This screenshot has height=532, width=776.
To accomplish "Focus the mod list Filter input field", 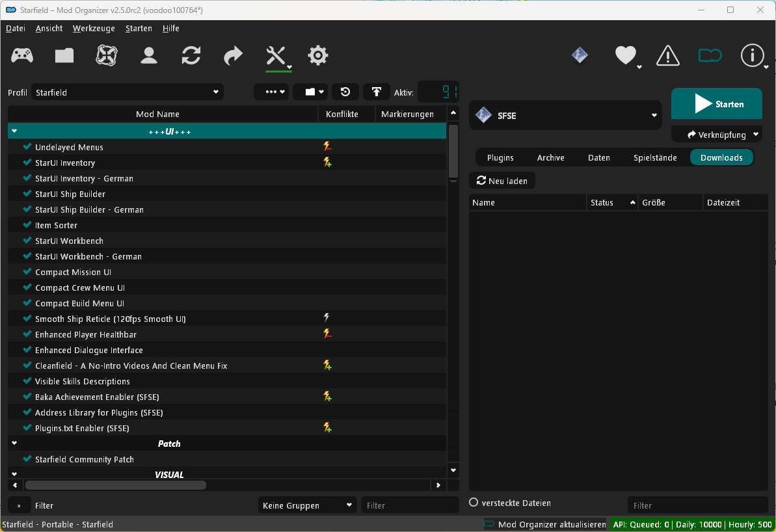I will tap(410, 505).
